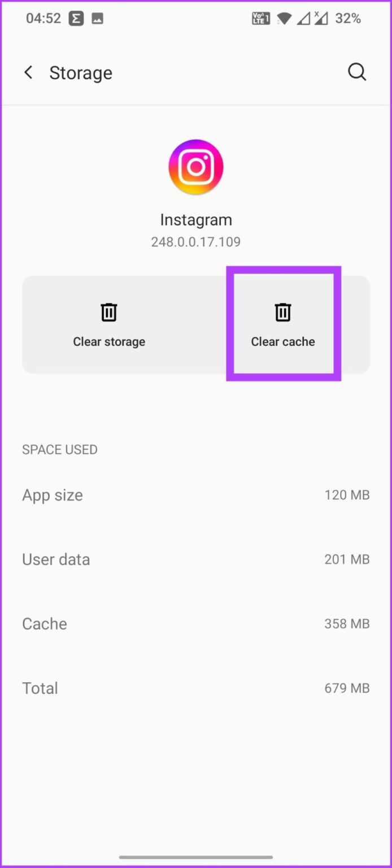Open search with the magnifier icon
Screen dimensions: 392x868
tap(357, 72)
